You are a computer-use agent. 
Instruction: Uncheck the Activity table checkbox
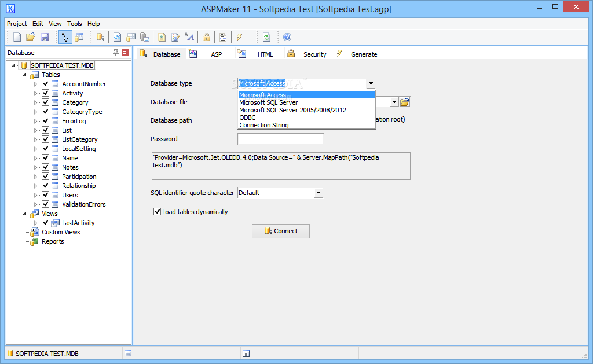[x=46, y=93]
